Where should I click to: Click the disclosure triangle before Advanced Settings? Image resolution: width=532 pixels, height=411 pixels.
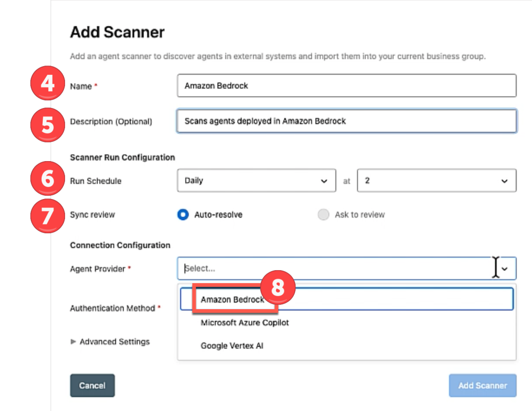coord(74,342)
